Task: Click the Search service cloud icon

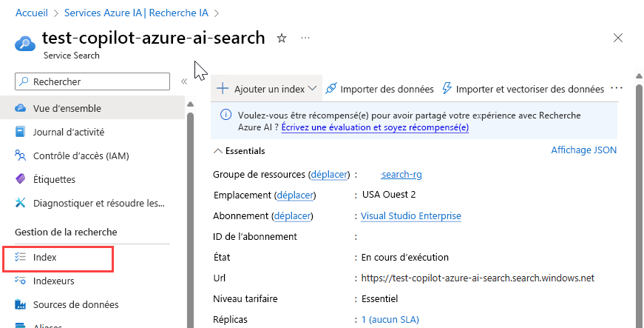Action: [x=25, y=43]
